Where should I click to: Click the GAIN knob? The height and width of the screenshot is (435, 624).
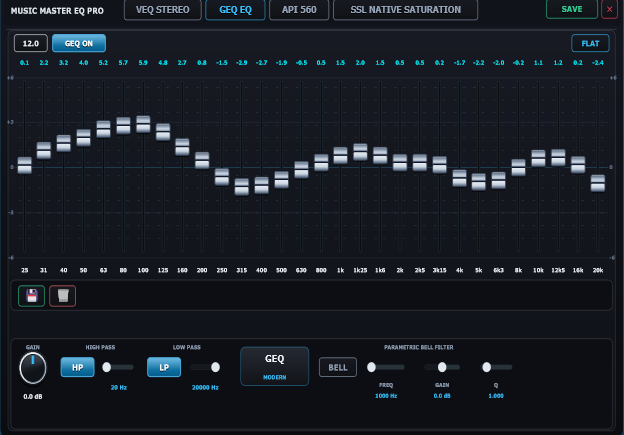(33, 368)
